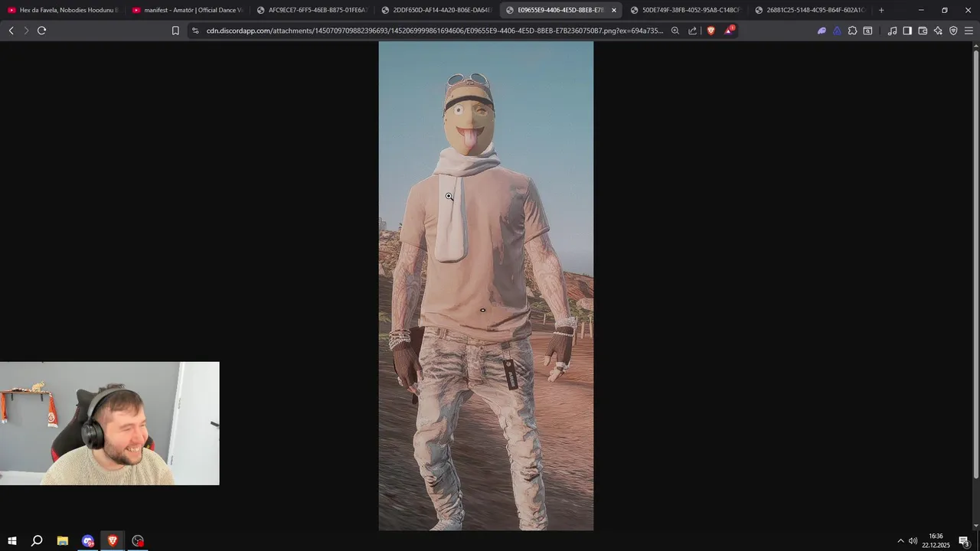Image resolution: width=980 pixels, height=551 pixels.
Task: Open the volume speaker control
Action: click(913, 541)
